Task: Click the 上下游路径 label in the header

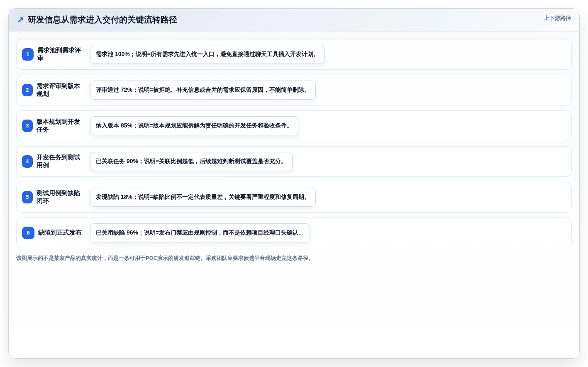Action: 557,18
